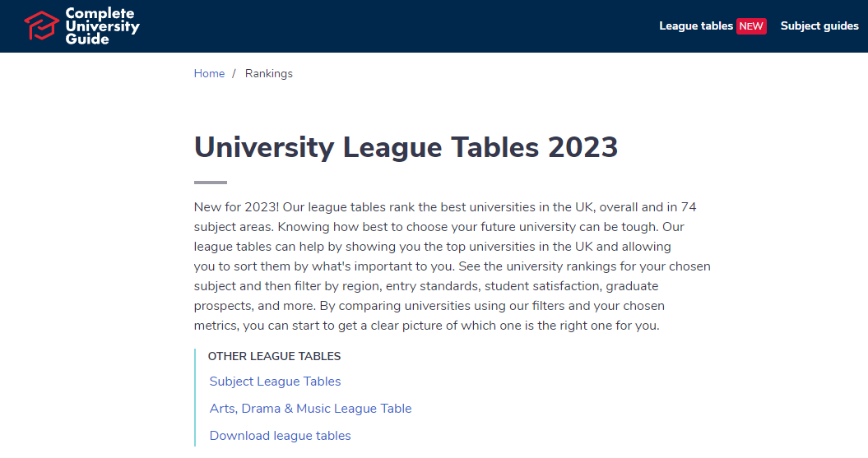This screenshot has height=458, width=868.
Task: Click the Rankings breadcrumb item
Action: (x=269, y=74)
